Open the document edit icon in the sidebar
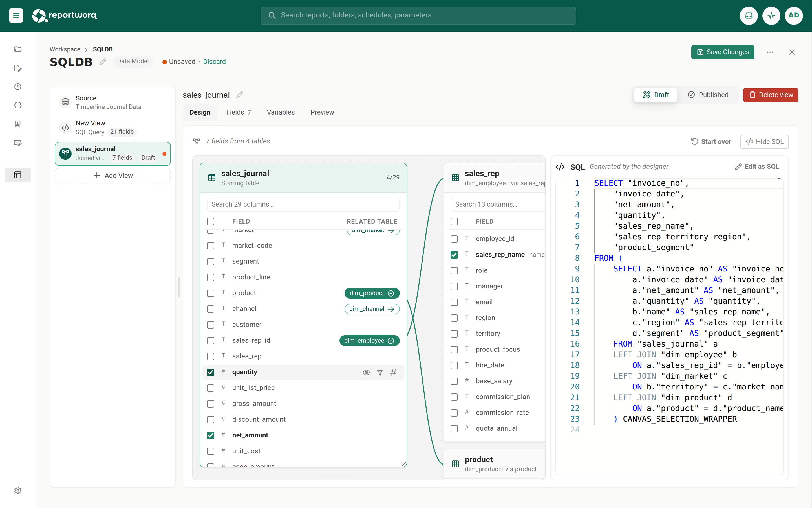The image size is (812, 508). [18, 68]
